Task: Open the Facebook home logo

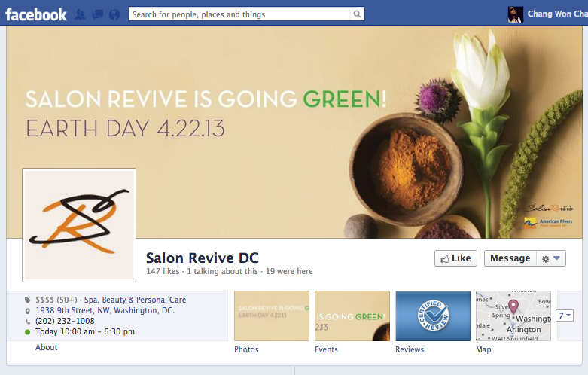Action: [36, 14]
